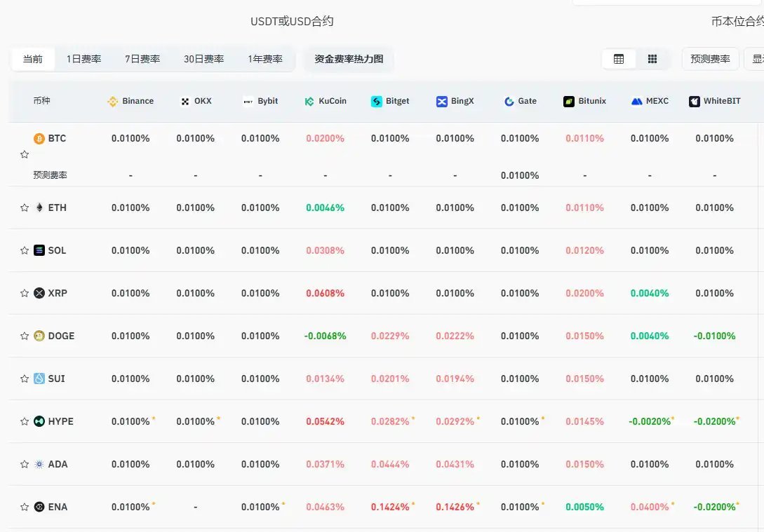Click KuCoin BTC rate 0.0200%
Image resolution: width=764 pixels, height=532 pixels.
click(325, 139)
